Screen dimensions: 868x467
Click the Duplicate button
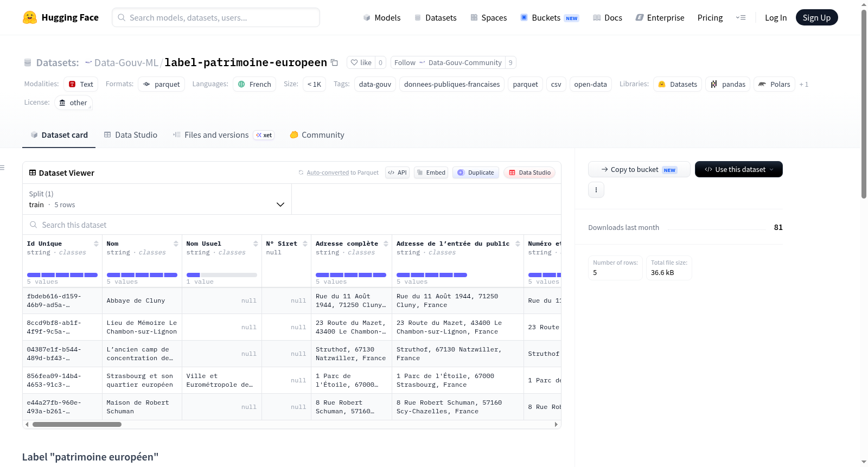pos(475,172)
